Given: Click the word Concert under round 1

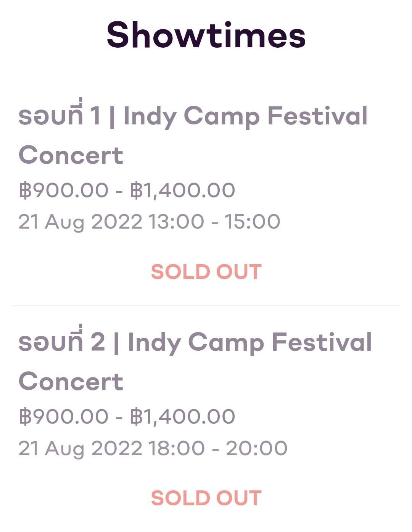Looking at the screenshot, I should tap(71, 155).
